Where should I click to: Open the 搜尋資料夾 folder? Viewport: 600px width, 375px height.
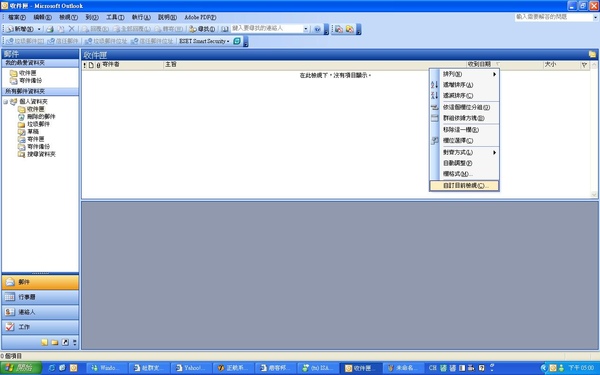37,154
